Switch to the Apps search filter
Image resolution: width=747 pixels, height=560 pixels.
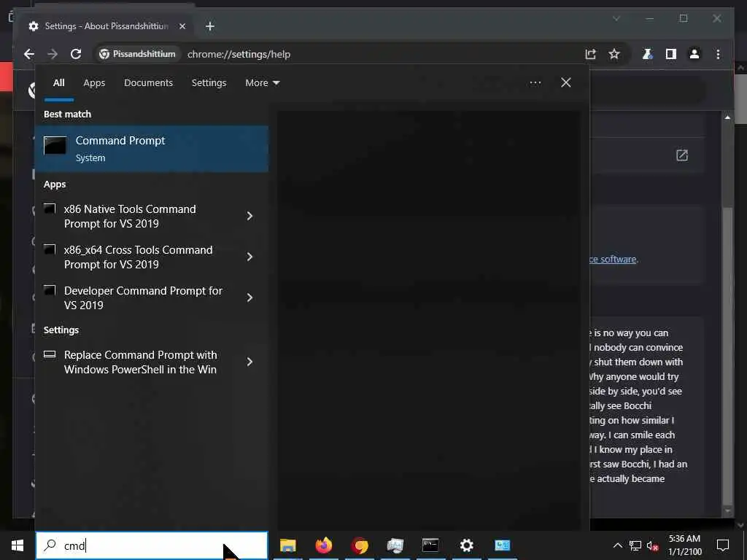94,83
